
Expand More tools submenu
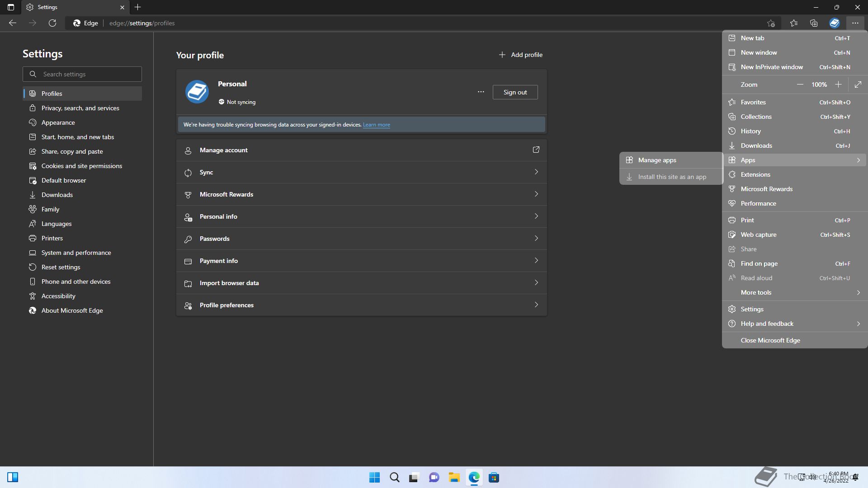pyautogui.click(x=794, y=292)
